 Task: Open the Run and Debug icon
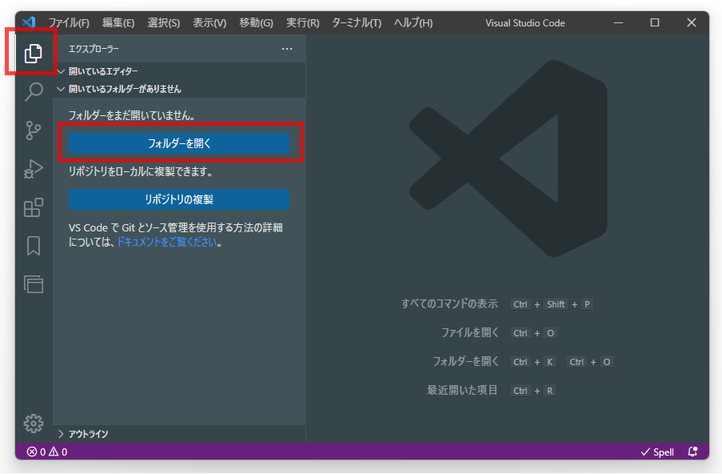point(33,169)
